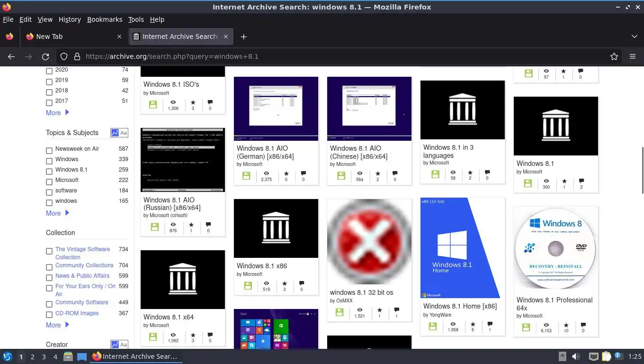Click the green software icon under Windows 8.1 ISO's

pyautogui.click(x=153, y=105)
